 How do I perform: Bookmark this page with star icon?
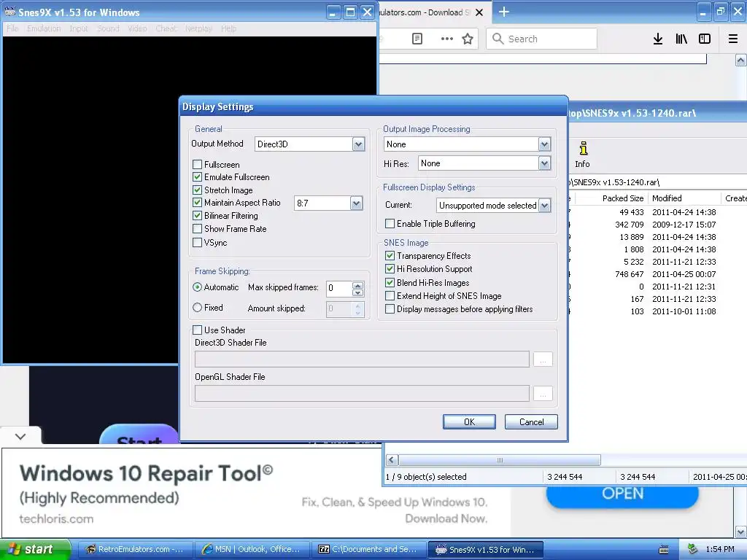[468, 39]
